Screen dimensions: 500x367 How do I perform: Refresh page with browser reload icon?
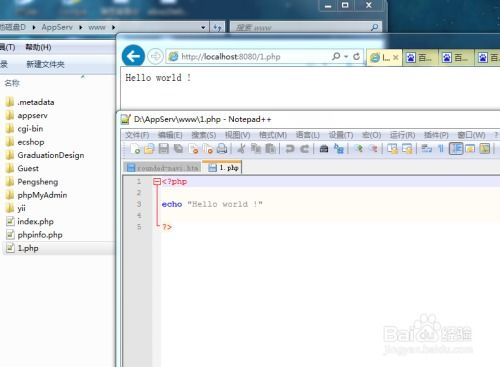tap(356, 56)
